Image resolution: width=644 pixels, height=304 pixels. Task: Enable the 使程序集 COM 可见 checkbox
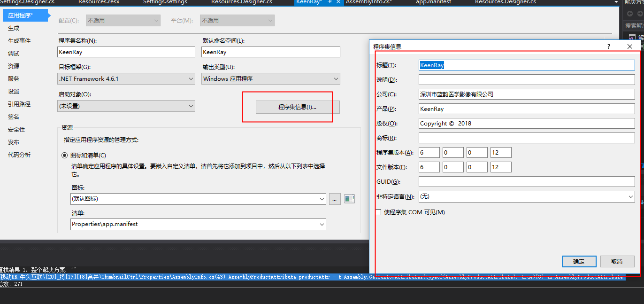click(x=378, y=212)
